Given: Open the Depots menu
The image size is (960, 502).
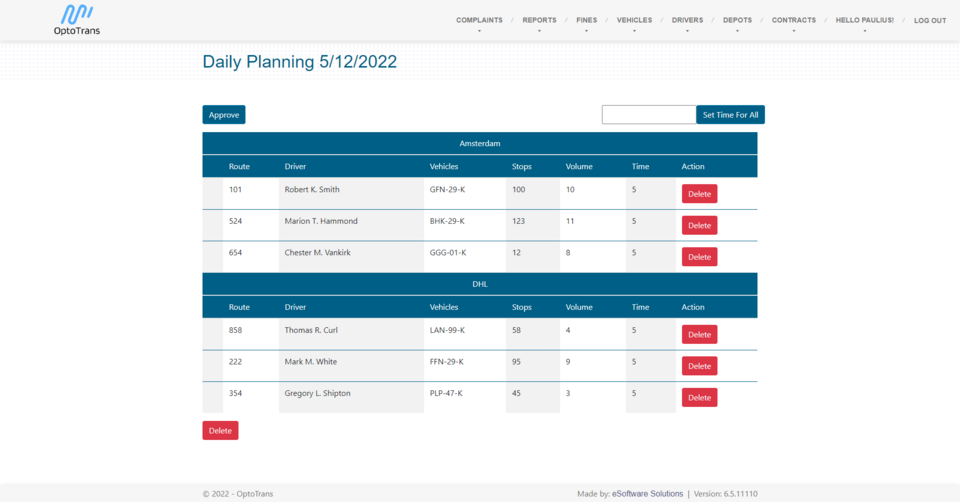Looking at the screenshot, I should (x=737, y=21).
